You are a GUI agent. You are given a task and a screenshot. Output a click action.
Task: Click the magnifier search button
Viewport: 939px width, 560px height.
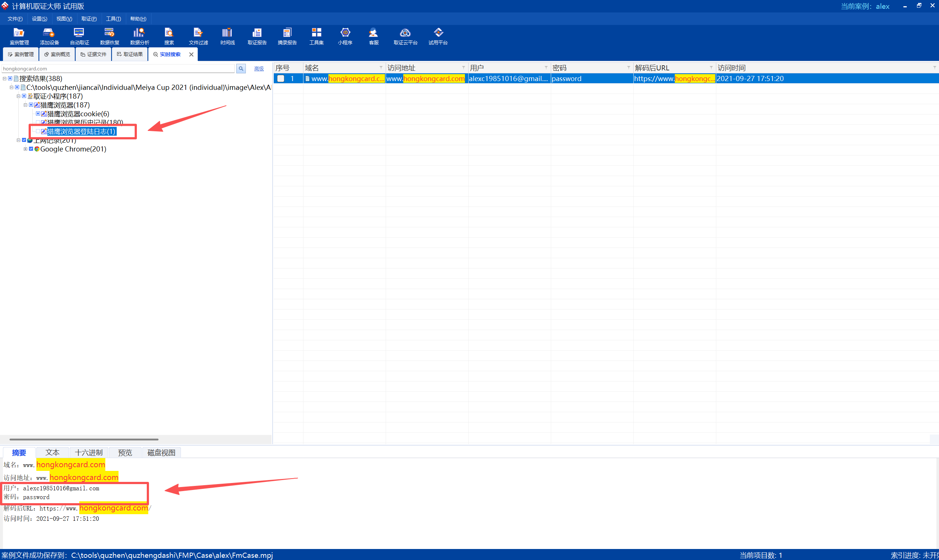click(x=241, y=69)
